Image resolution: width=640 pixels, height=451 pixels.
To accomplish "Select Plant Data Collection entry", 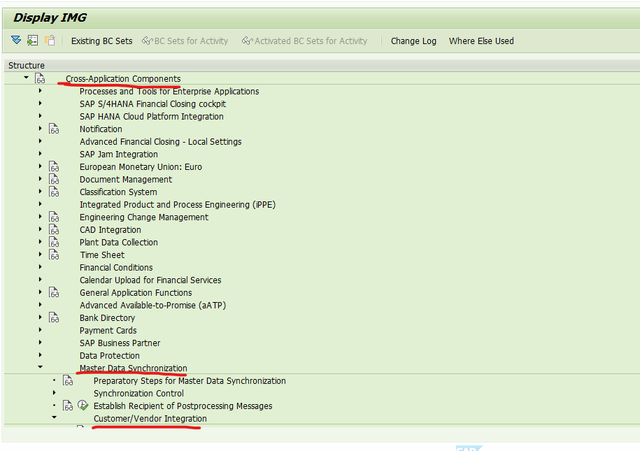I will 118,242.
